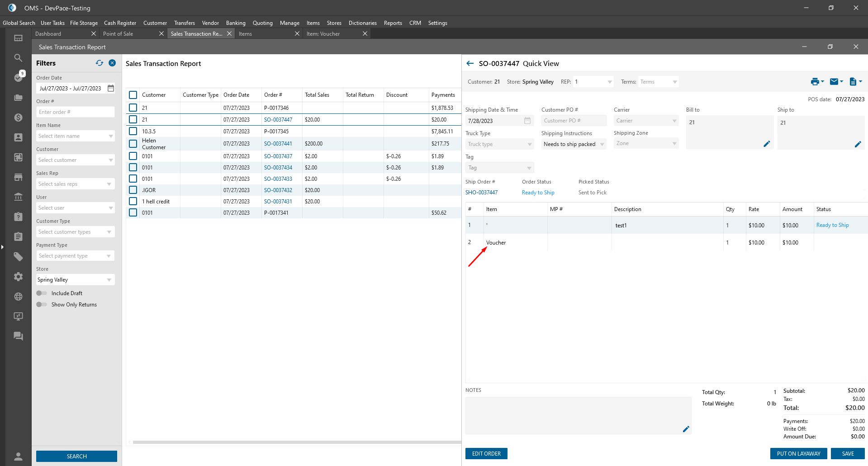Click the refresh filters icon
This screenshot has width=868, height=466.
[99, 63]
